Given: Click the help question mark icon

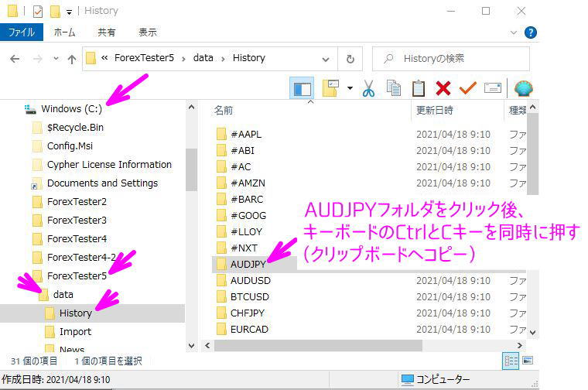Looking at the screenshot, I should 530,32.
